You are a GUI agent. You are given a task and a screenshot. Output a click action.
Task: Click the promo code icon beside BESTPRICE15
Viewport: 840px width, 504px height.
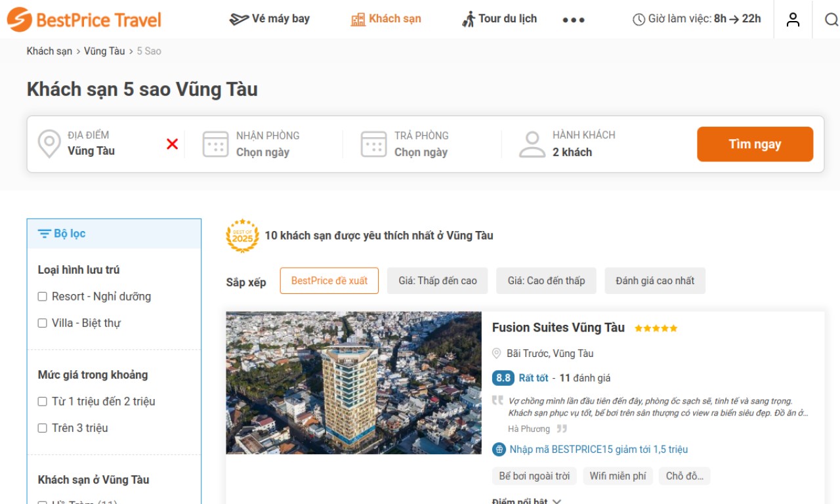pyautogui.click(x=499, y=450)
